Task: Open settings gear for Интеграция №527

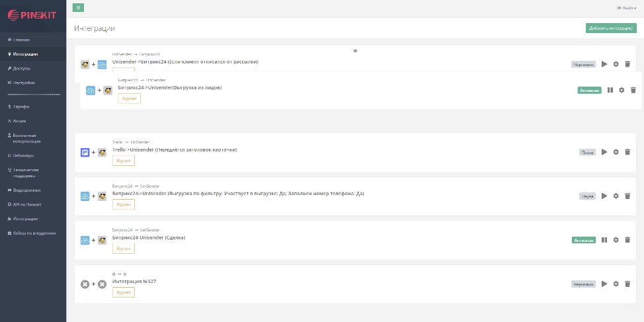Action: [x=616, y=284]
